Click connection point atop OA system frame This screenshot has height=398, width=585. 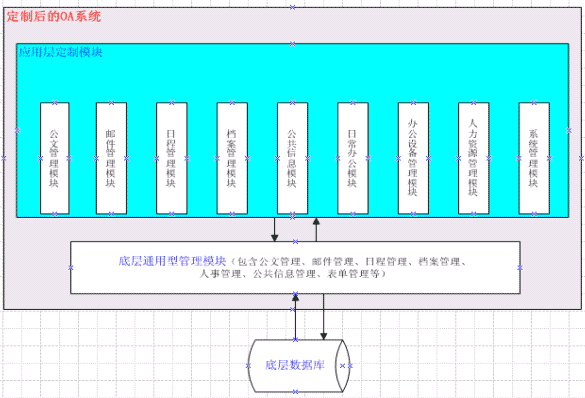coord(292,7)
